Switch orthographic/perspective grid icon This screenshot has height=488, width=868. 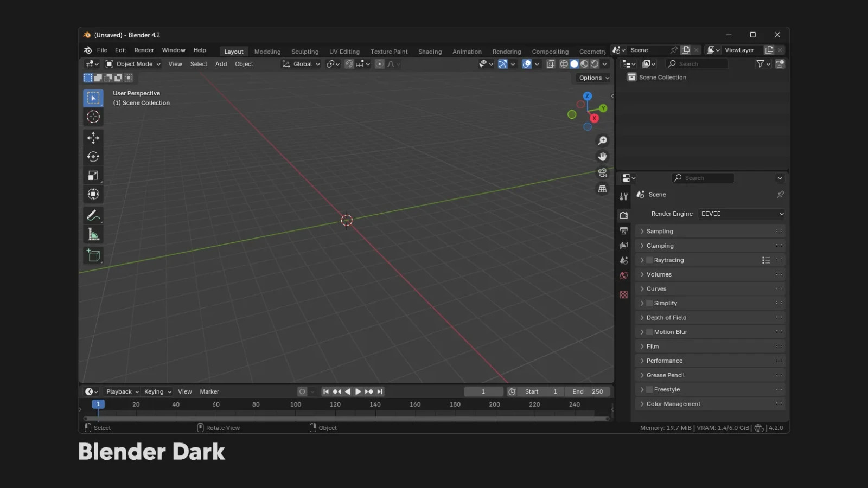[602, 189]
